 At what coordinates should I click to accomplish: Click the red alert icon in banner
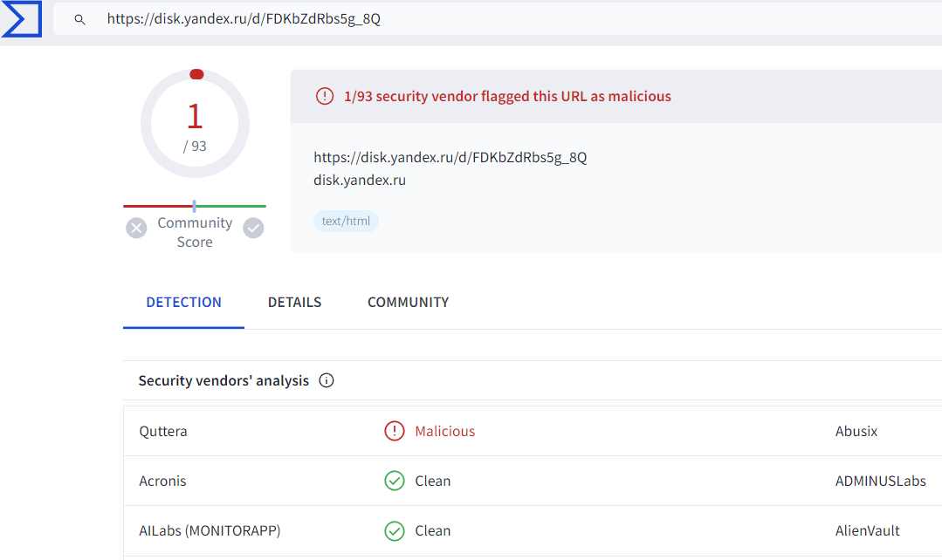coord(325,96)
